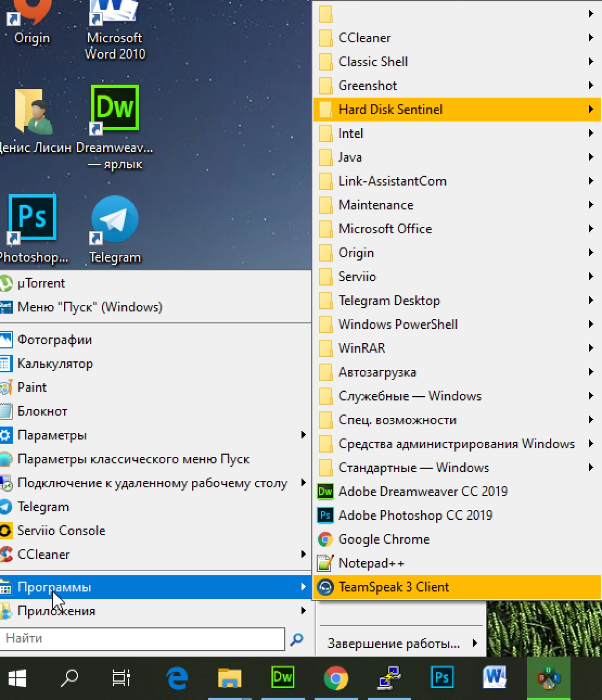Open taskbar search magnifier
602x700 pixels.
pos(70,678)
